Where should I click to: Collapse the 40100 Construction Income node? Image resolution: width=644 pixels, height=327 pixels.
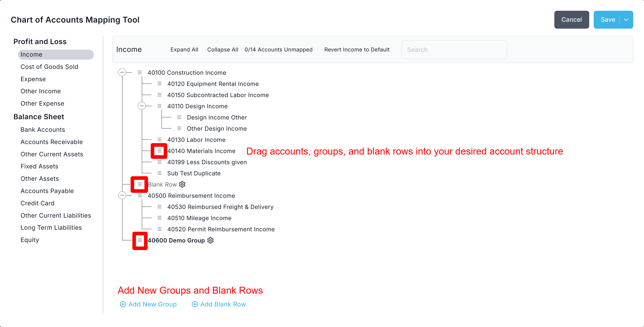pos(122,72)
